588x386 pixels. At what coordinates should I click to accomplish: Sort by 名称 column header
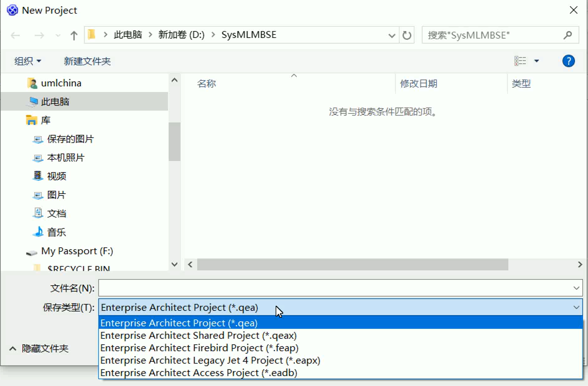[x=207, y=83]
